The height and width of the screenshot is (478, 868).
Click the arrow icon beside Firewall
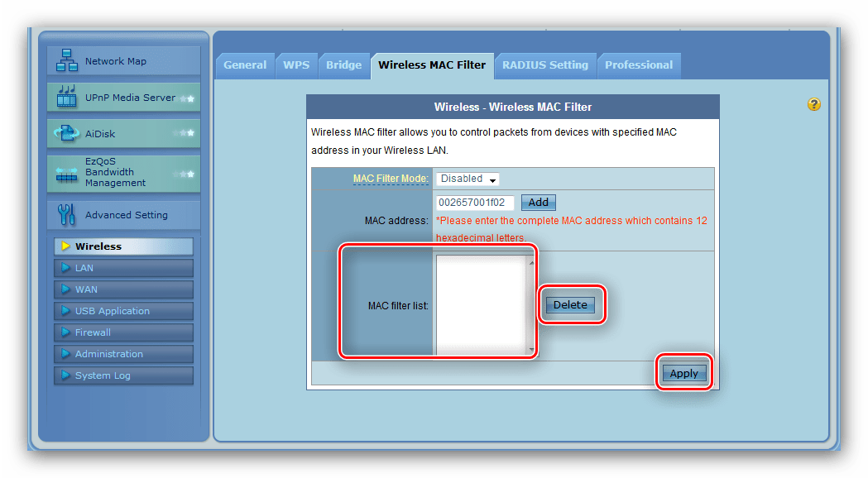coord(65,332)
